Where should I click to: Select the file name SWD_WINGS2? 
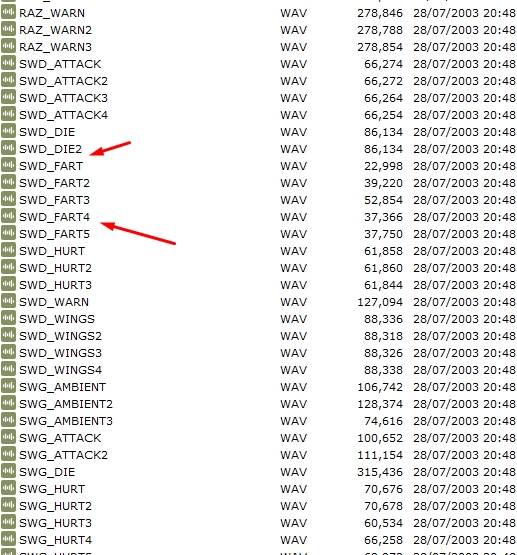click(61, 336)
